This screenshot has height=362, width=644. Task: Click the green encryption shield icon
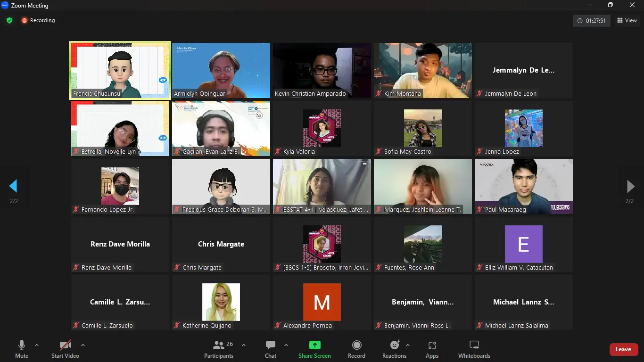click(9, 20)
